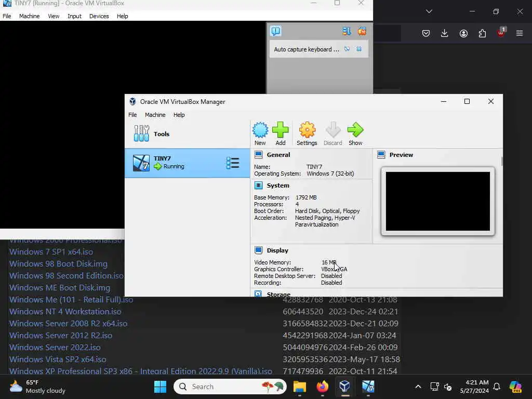
Task: Select the TINY7 Running machine entry
Action: coord(187,163)
